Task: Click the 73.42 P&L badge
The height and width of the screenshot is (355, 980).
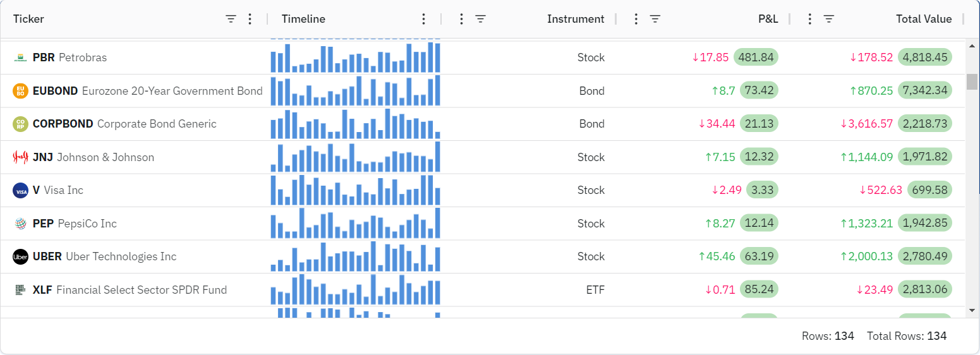Action: (x=759, y=91)
